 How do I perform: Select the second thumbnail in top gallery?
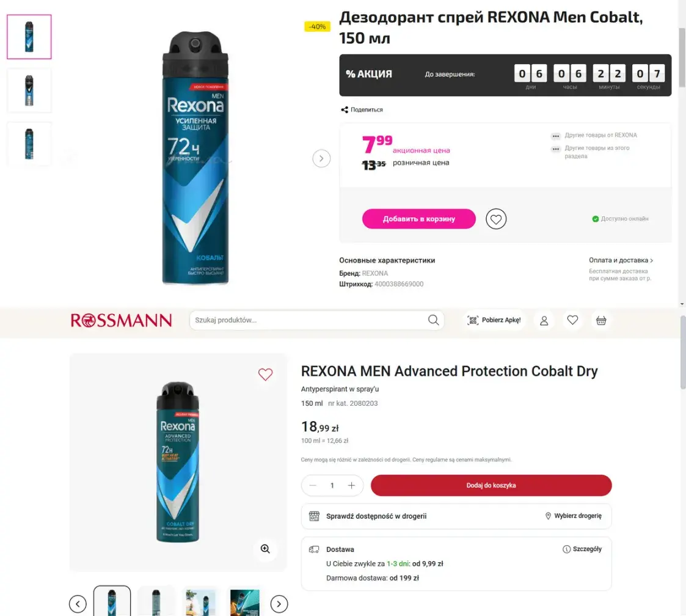click(29, 90)
